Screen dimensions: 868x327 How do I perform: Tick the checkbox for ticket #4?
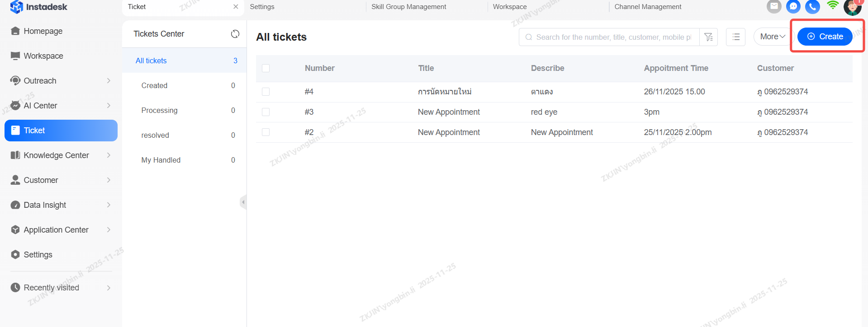(266, 92)
